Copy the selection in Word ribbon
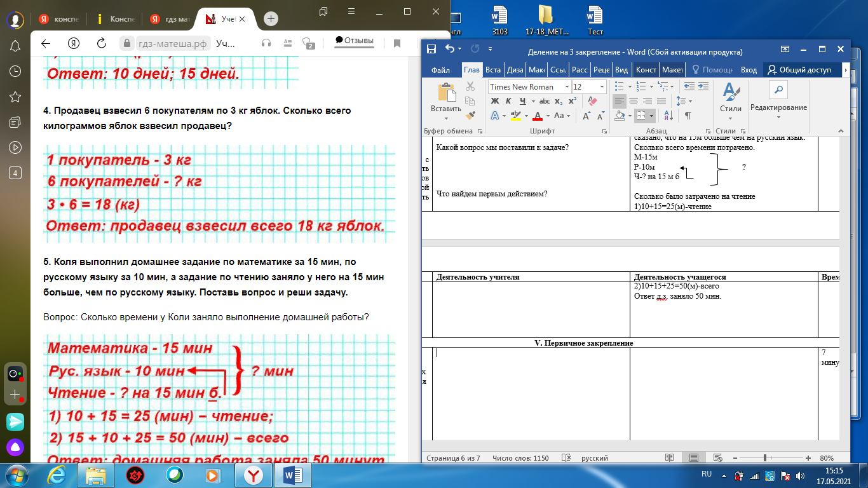Screen dimensions: 868x488 tap(470, 101)
